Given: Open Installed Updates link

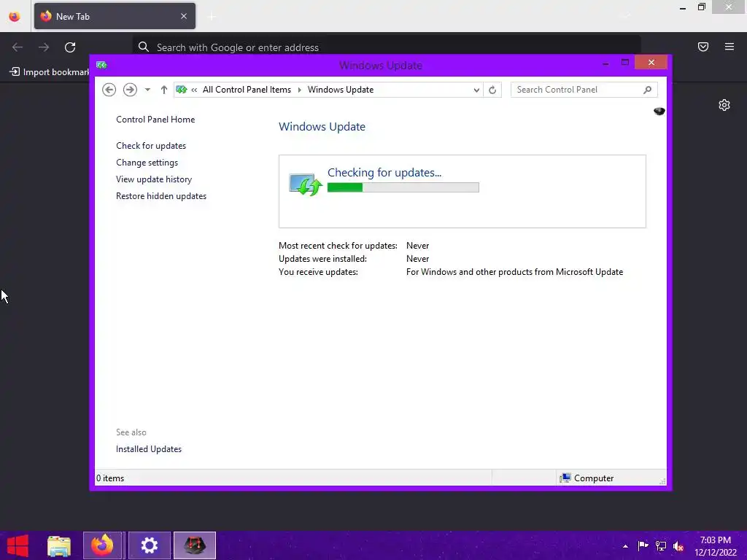Looking at the screenshot, I should [x=149, y=449].
